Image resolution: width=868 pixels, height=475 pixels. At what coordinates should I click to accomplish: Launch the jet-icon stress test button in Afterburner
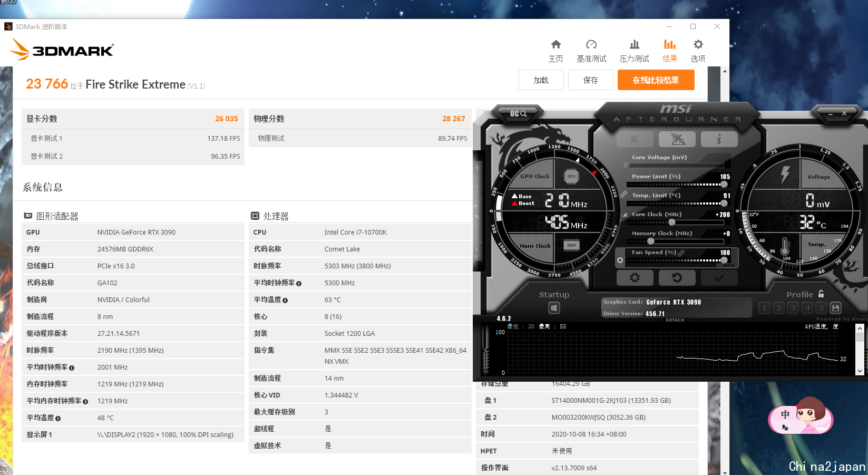(x=677, y=139)
